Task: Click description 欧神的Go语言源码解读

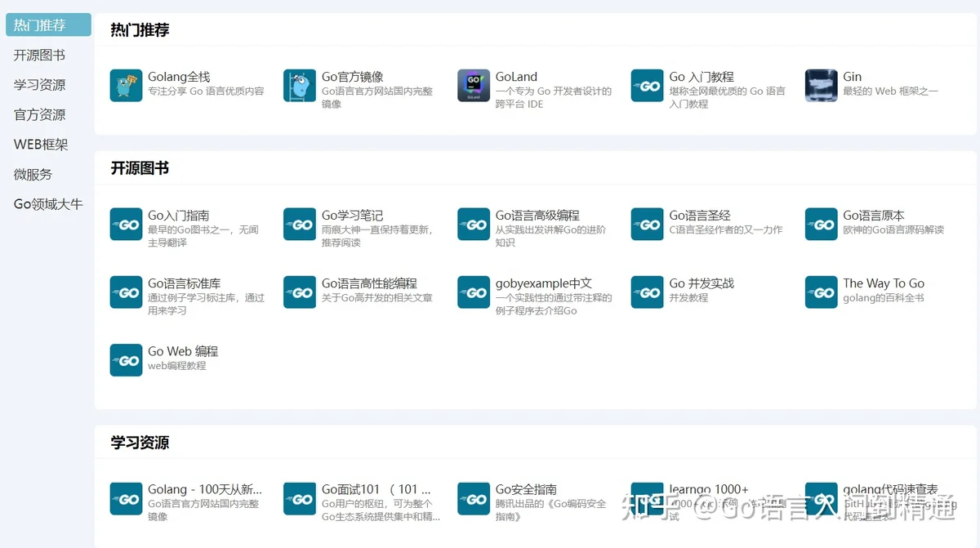Action: coord(893,230)
